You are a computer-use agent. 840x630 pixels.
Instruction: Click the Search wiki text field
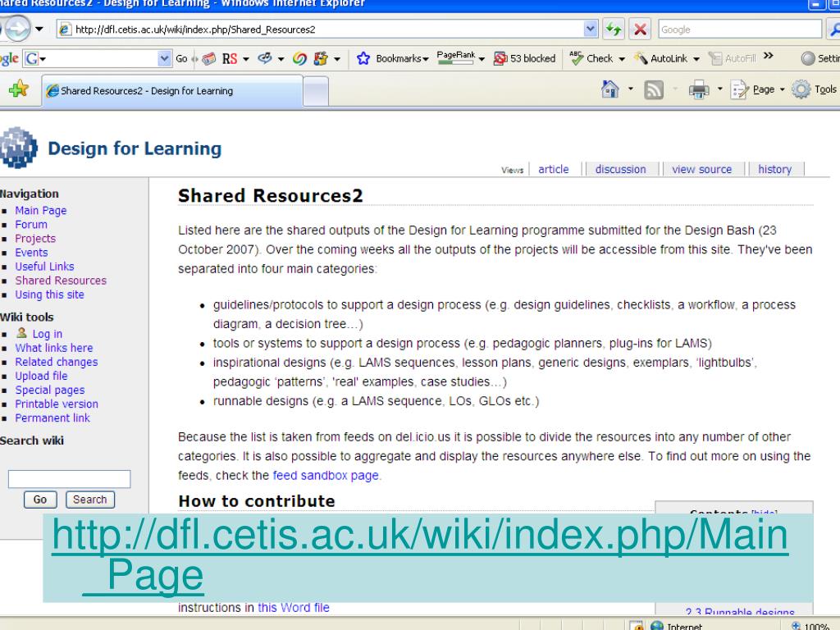click(x=69, y=479)
